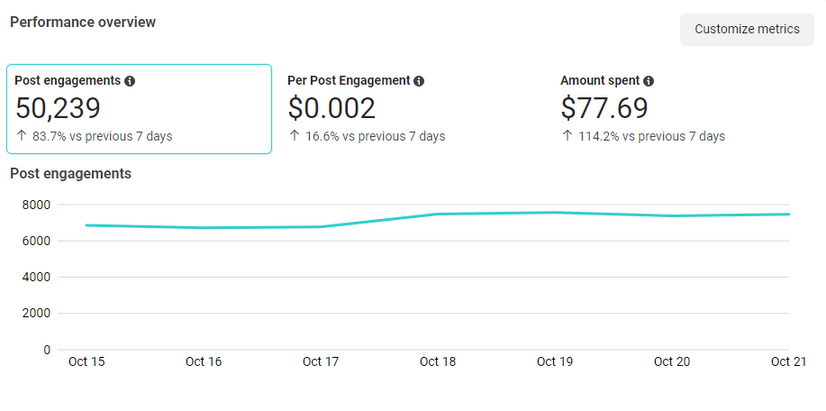Click the chart line above Oct 18
Viewport: 826px width, 411px height.
[x=437, y=214]
